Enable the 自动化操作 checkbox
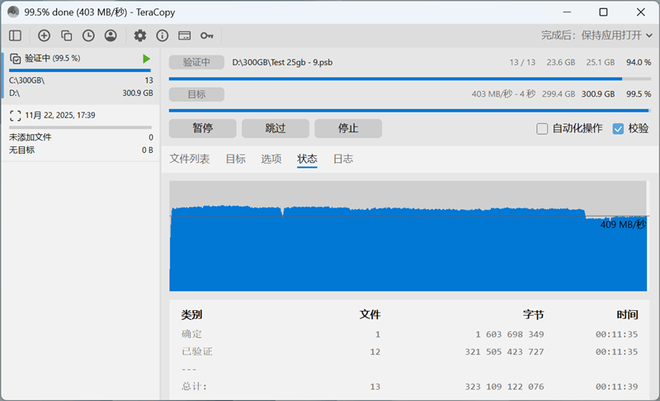 point(542,129)
